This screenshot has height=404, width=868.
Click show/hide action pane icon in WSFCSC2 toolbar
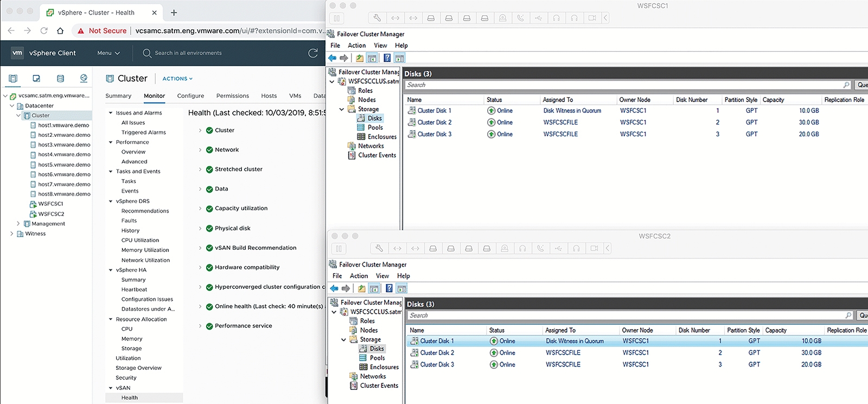(x=401, y=288)
